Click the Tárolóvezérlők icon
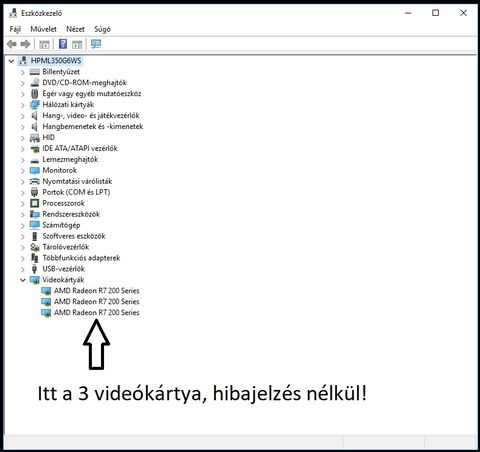Viewport: 480px width, 452px height. (x=35, y=247)
